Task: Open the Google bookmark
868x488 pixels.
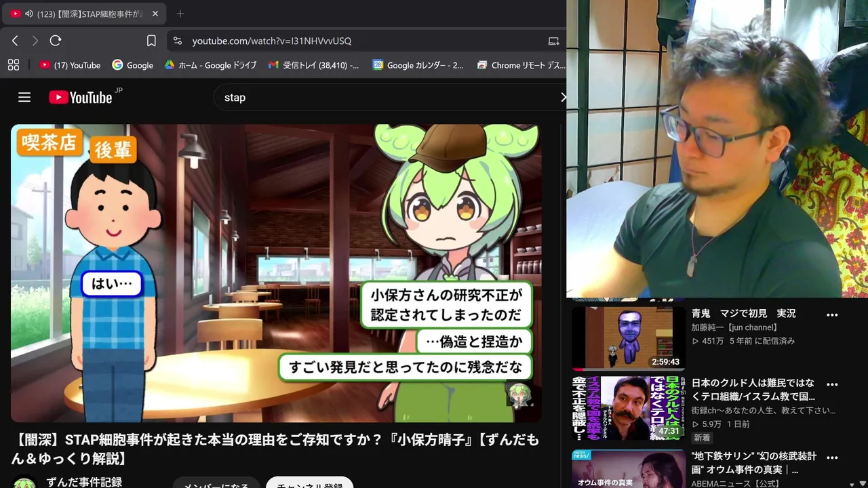Action: click(133, 65)
